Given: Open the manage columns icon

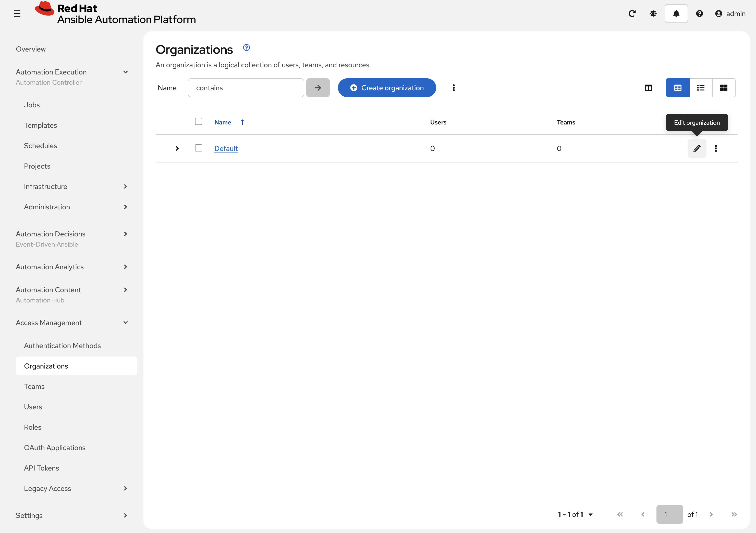Looking at the screenshot, I should [648, 87].
